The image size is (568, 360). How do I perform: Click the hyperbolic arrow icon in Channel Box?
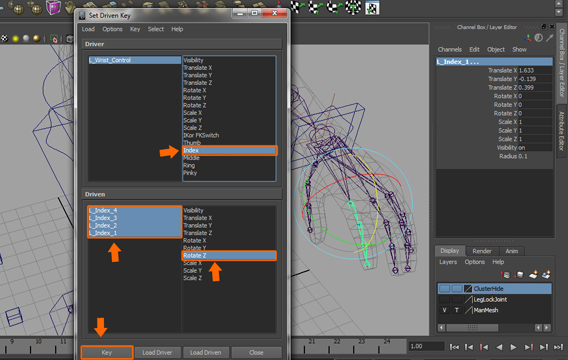(x=550, y=38)
